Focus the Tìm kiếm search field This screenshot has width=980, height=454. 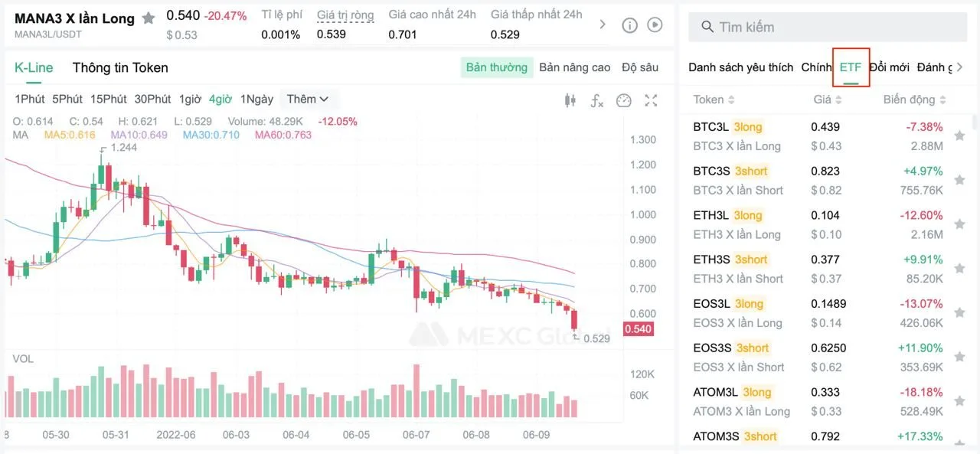tap(835, 28)
